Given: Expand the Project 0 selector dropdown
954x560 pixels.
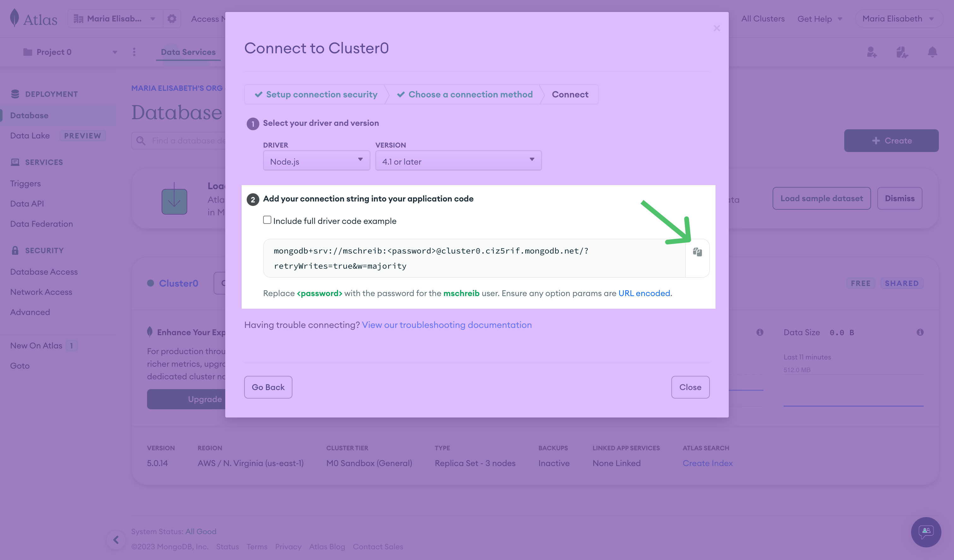Looking at the screenshot, I should pos(114,51).
